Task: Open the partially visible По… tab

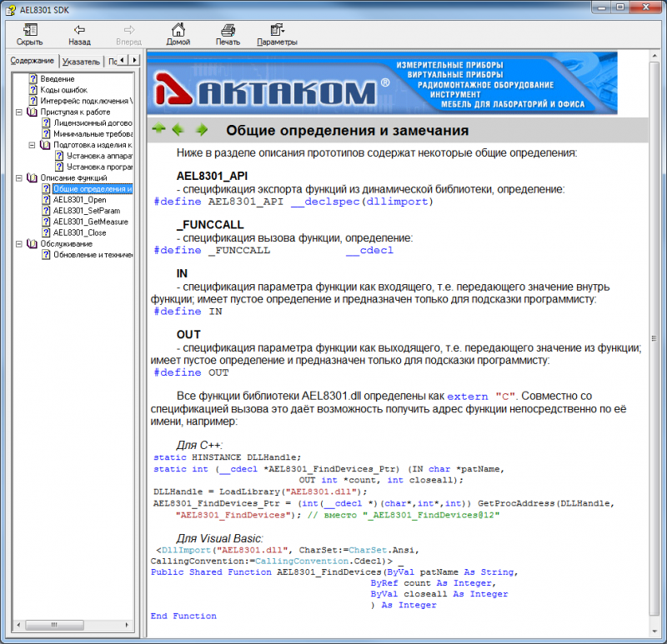Action: 111,62
